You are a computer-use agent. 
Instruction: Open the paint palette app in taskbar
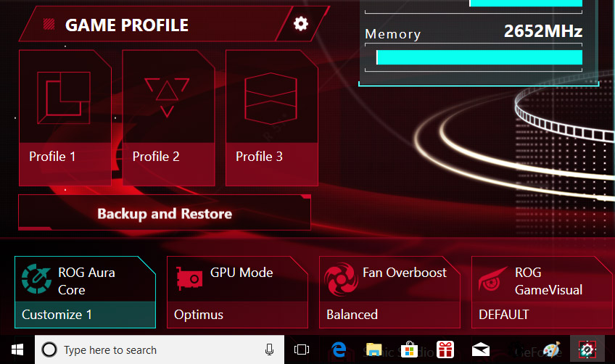pyautogui.click(x=552, y=349)
